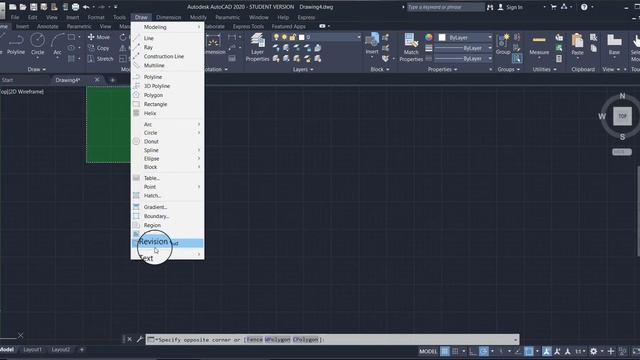The height and width of the screenshot is (360, 640).
Task: Select the Arc tool in the ribbon
Action: [58, 44]
